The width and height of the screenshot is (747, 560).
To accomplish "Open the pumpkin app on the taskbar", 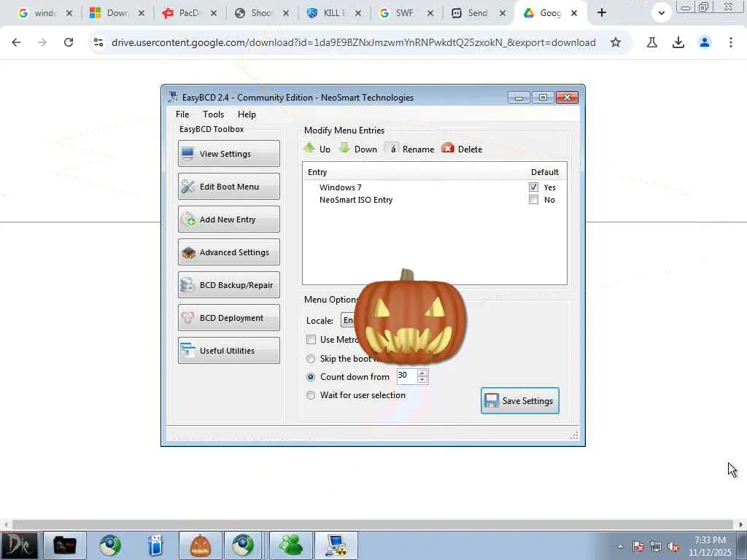I will pos(200,545).
